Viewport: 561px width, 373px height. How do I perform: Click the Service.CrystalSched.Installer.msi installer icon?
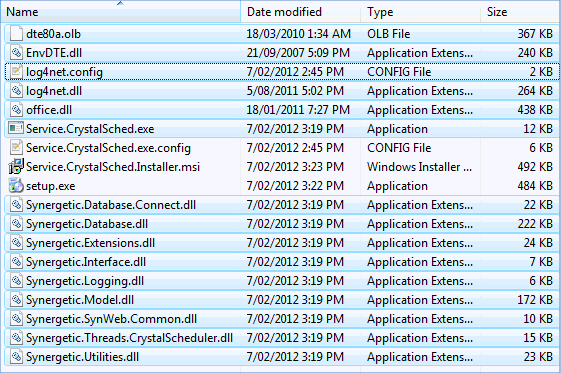(x=16, y=166)
